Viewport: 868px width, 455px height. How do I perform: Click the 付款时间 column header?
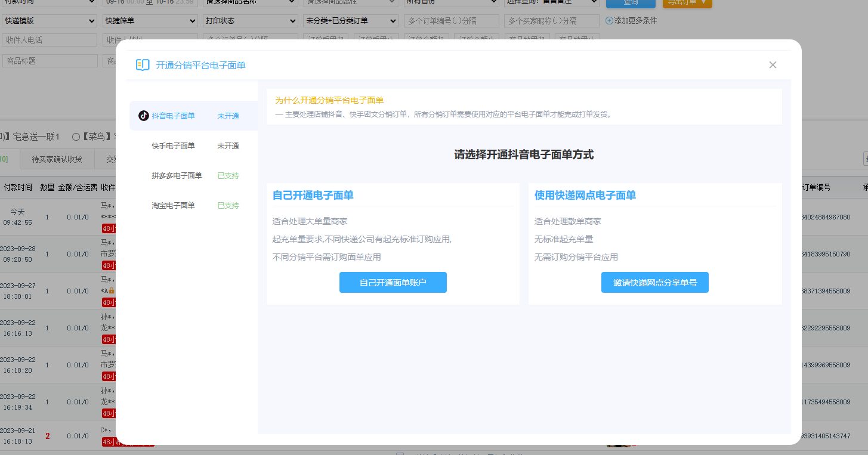pos(18,187)
